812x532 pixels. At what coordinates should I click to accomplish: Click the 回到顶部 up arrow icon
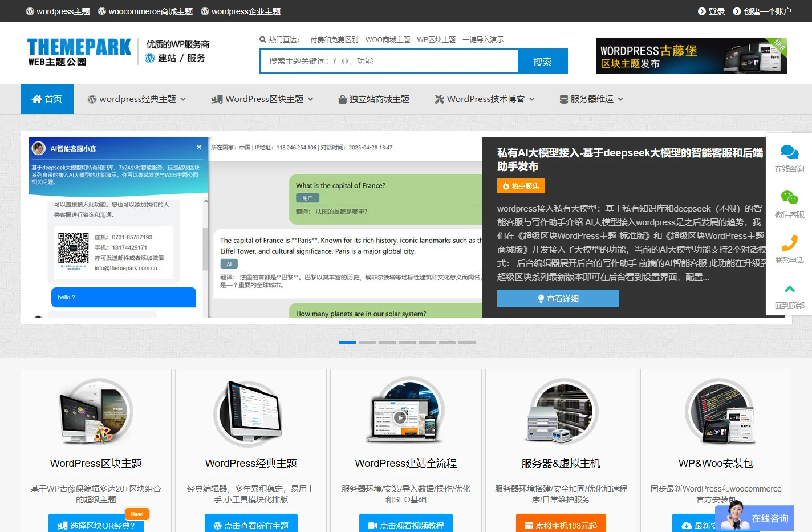coord(790,289)
